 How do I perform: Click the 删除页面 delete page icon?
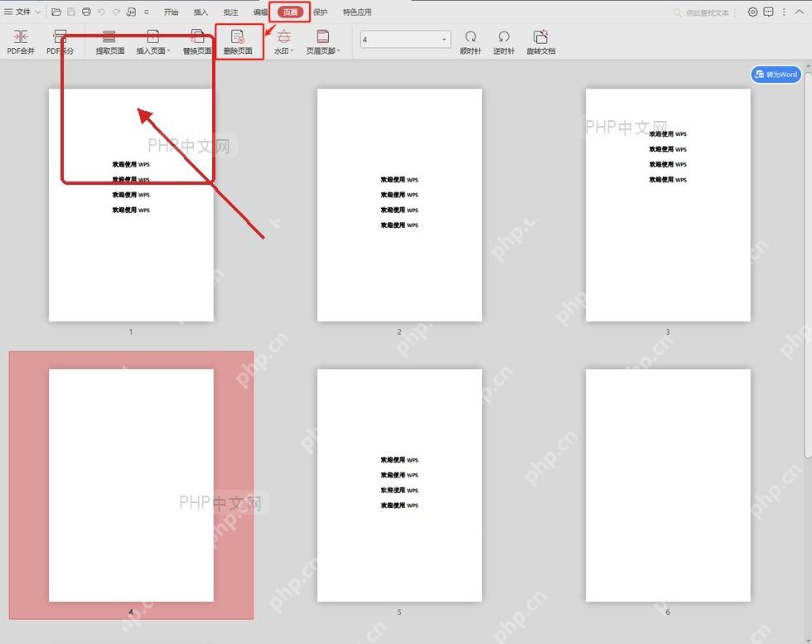coord(238,36)
